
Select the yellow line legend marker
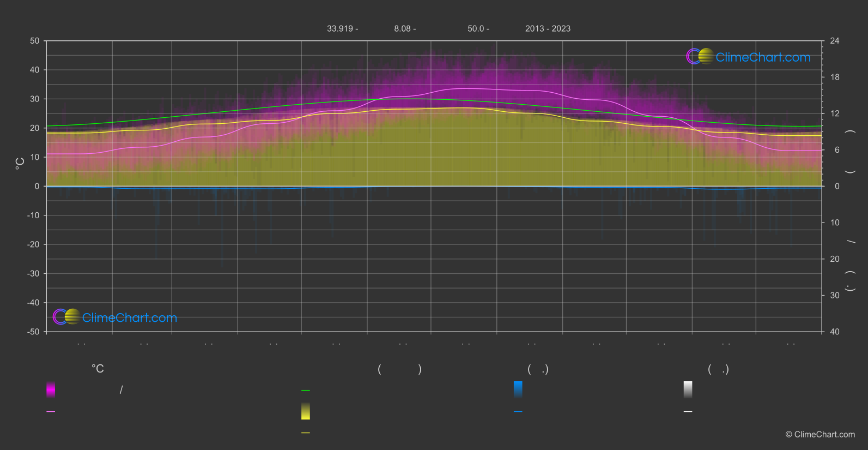[306, 433]
